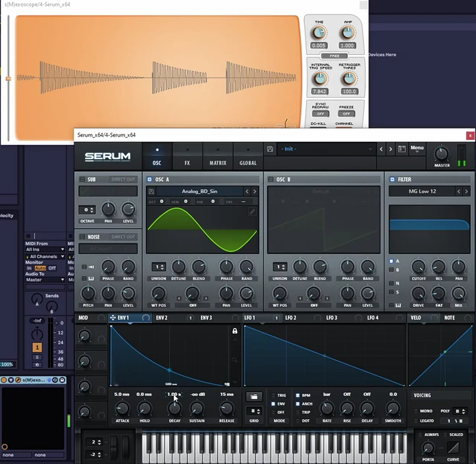Viewport: 476px width, 464px height.
Task: Click the Master volume knob in Serum
Action: [x=441, y=154]
